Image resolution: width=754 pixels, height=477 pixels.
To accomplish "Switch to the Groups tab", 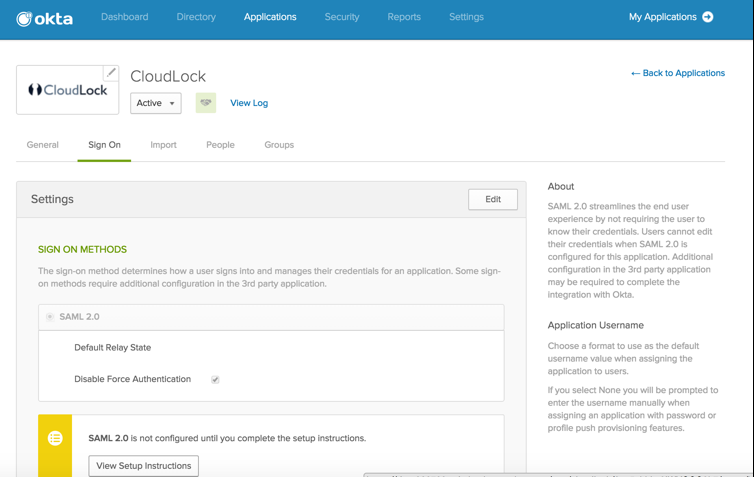I will point(279,145).
